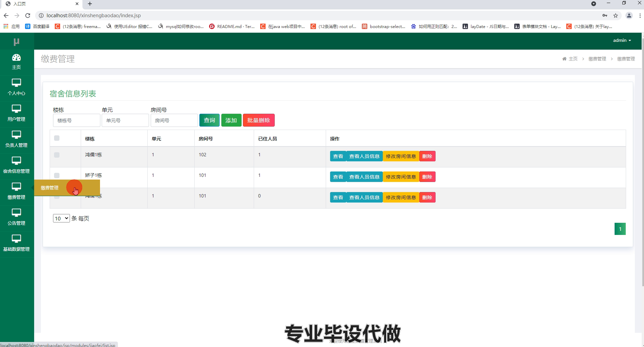Click first 缴费管理 breadcrumb link
This screenshot has height=347, width=644.
(x=597, y=59)
